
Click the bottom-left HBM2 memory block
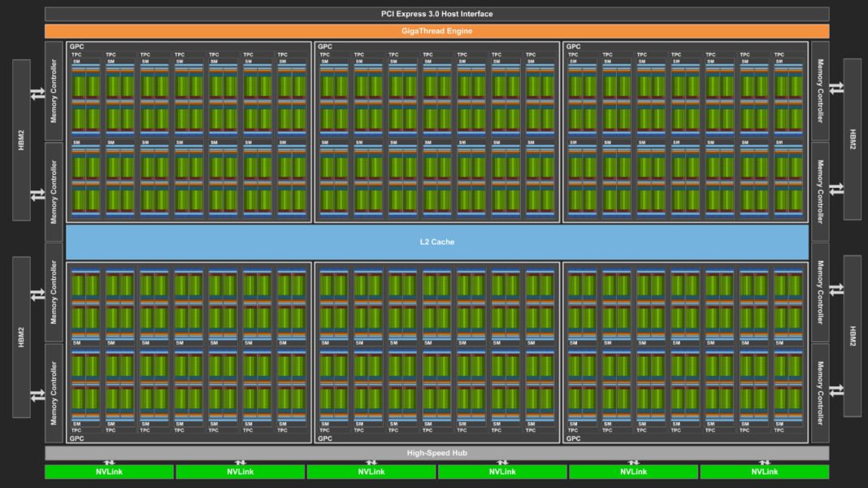tap(21, 336)
